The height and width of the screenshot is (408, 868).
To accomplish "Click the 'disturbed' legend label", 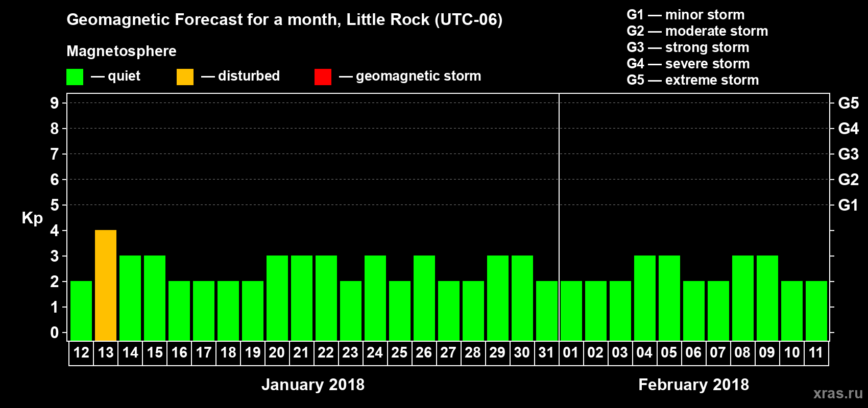I will coord(249,76).
